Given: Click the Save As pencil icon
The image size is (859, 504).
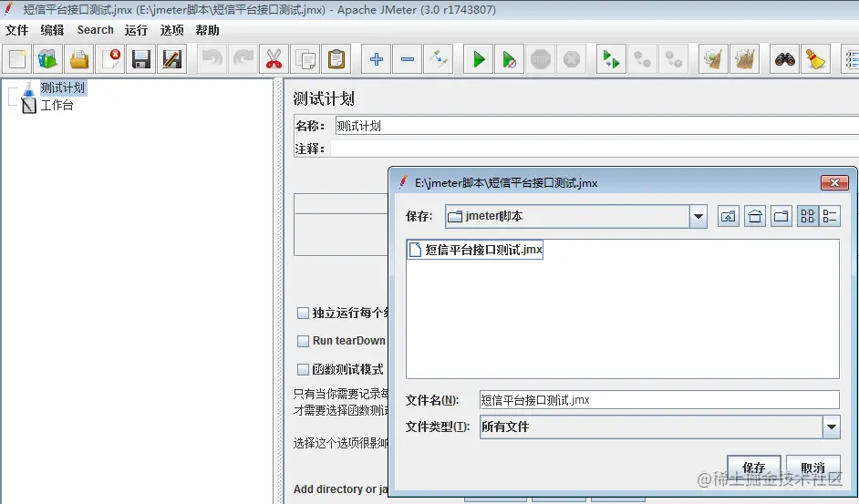Looking at the screenshot, I should tap(172, 58).
